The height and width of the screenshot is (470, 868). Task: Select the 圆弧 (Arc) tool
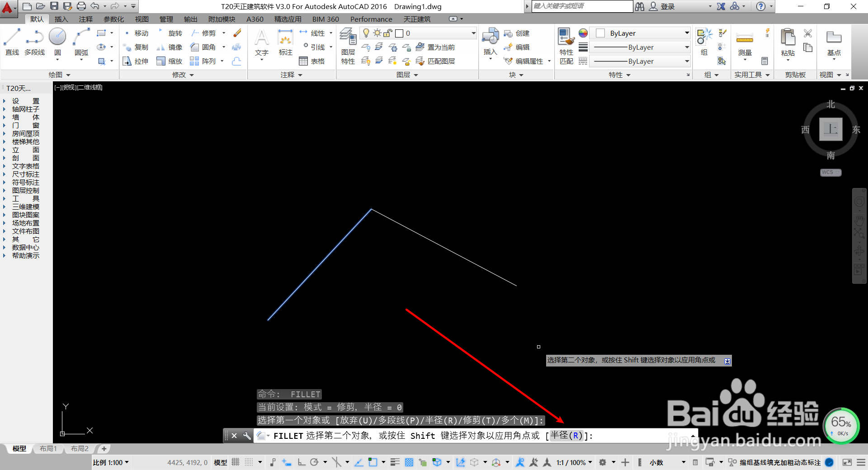[81, 42]
